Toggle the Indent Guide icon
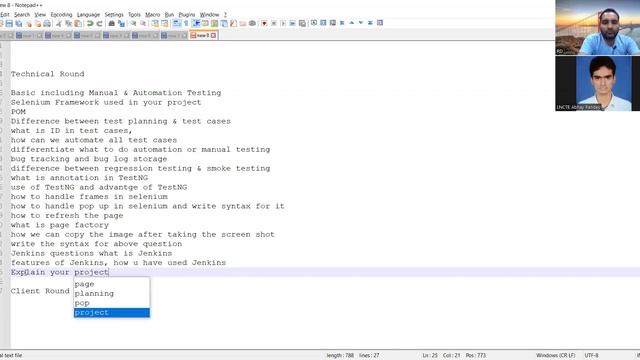The image size is (640, 360). pos(196,23)
